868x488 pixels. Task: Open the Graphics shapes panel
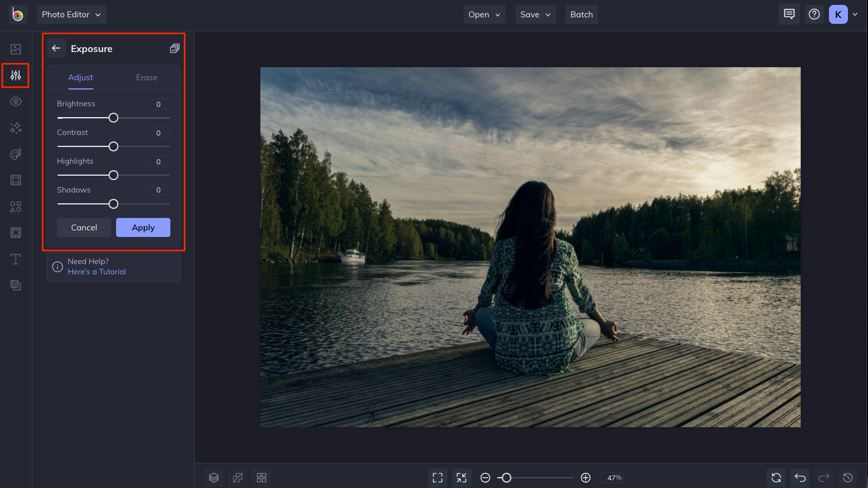tap(15, 206)
